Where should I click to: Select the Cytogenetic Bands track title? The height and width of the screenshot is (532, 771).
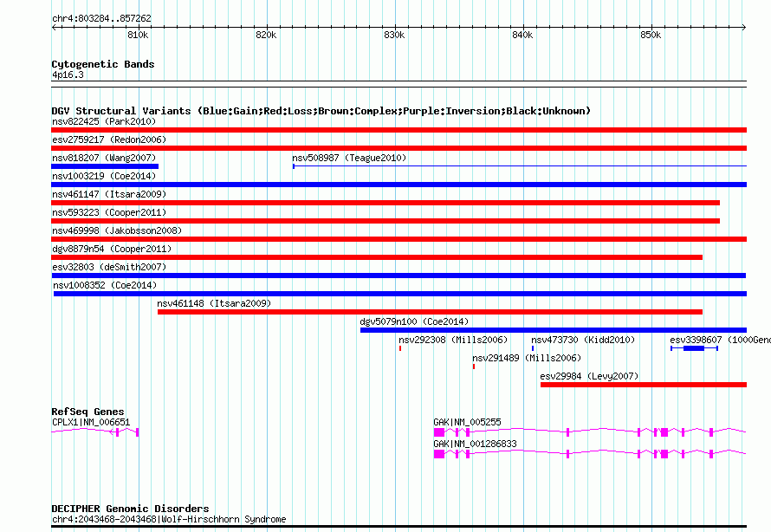103,64
